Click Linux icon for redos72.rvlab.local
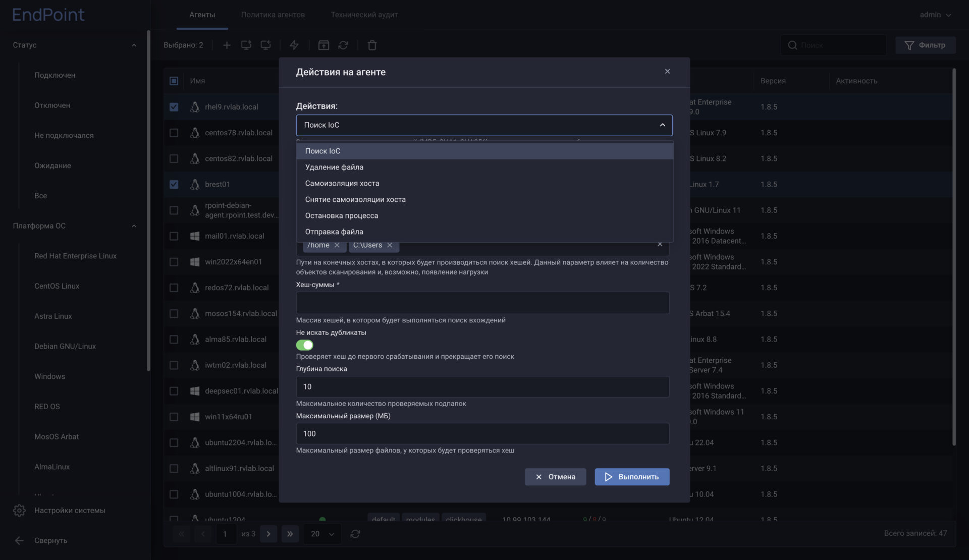Screen dimensions: 969x560 (195, 288)
